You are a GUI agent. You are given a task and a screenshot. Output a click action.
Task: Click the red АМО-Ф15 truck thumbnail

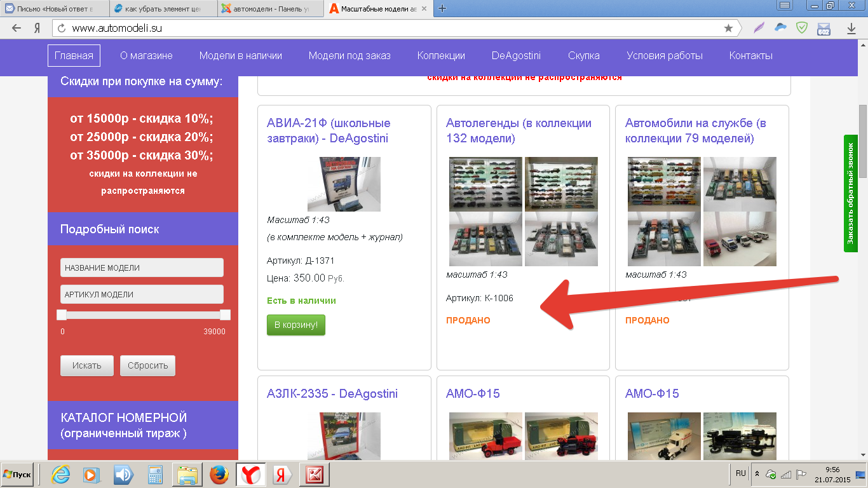(x=485, y=435)
